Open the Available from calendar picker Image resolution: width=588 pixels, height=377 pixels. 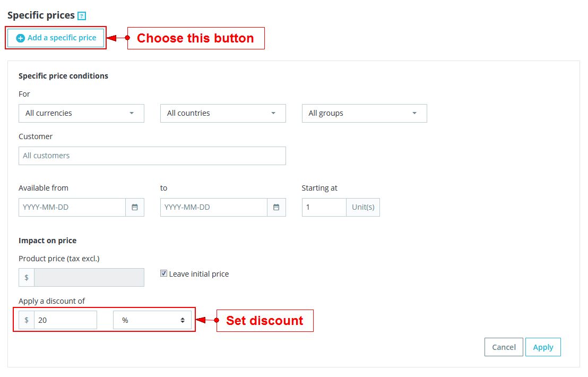[135, 208]
